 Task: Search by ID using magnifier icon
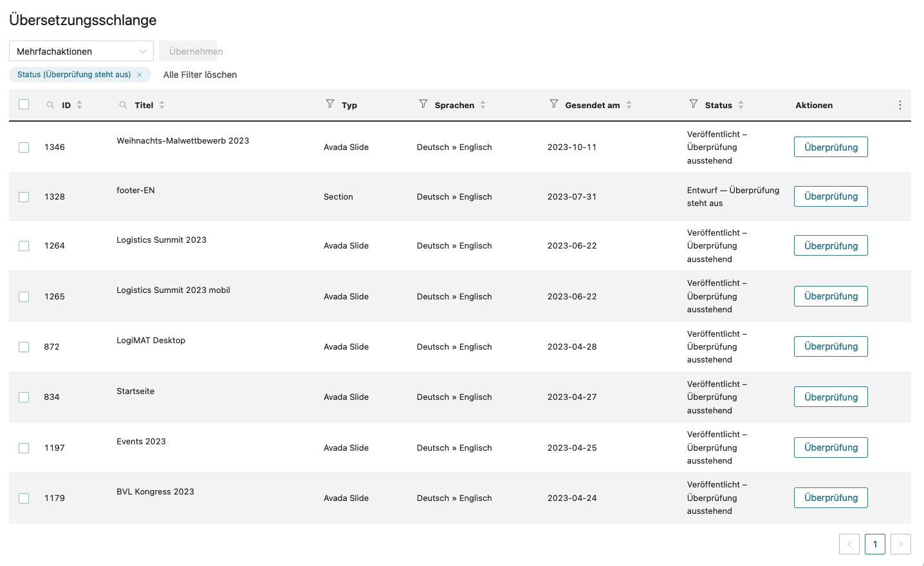pyautogui.click(x=50, y=105)
